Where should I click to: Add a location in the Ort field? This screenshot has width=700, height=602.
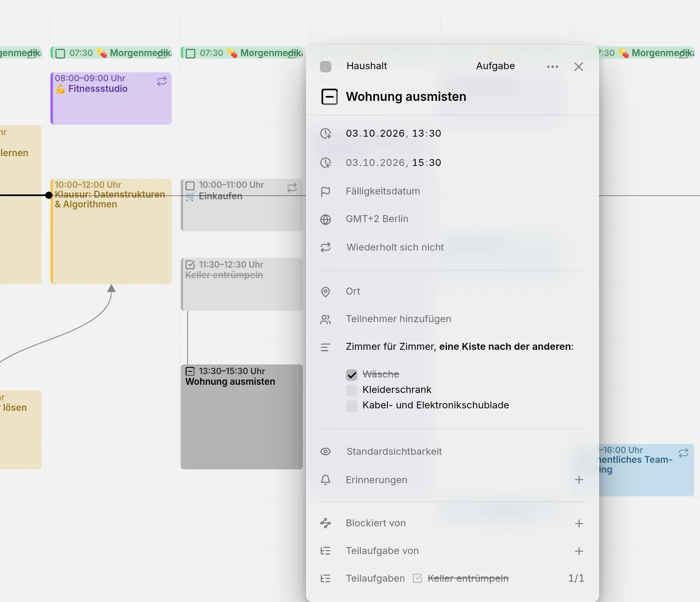tap(353, 291)
